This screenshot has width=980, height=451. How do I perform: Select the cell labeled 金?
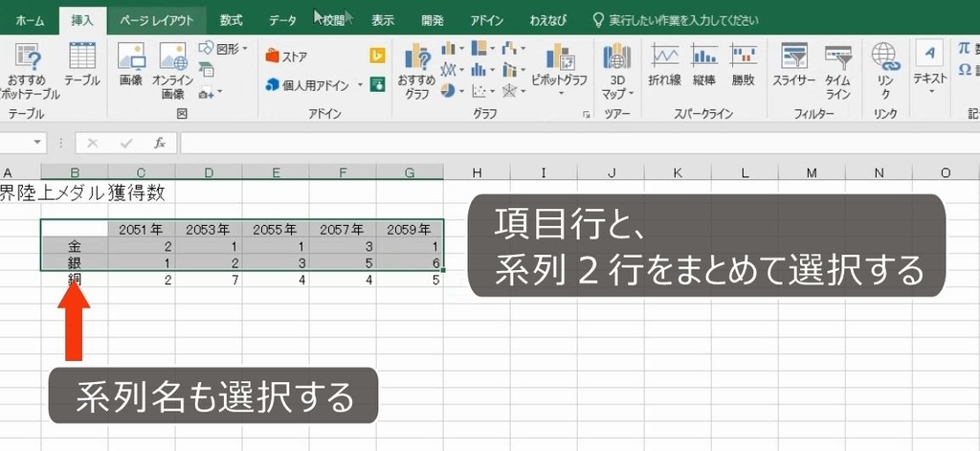pyautogui.click(x=75, y=246)
